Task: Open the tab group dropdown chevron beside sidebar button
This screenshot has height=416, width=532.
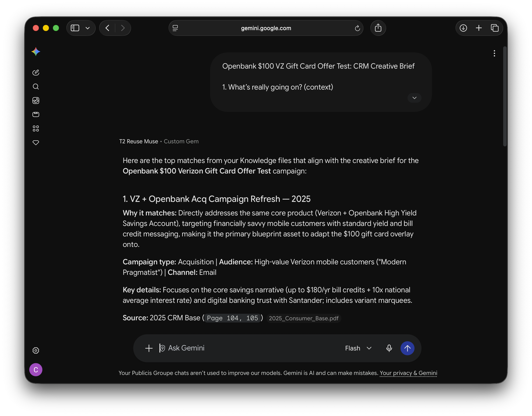Action: coord(88,28)
